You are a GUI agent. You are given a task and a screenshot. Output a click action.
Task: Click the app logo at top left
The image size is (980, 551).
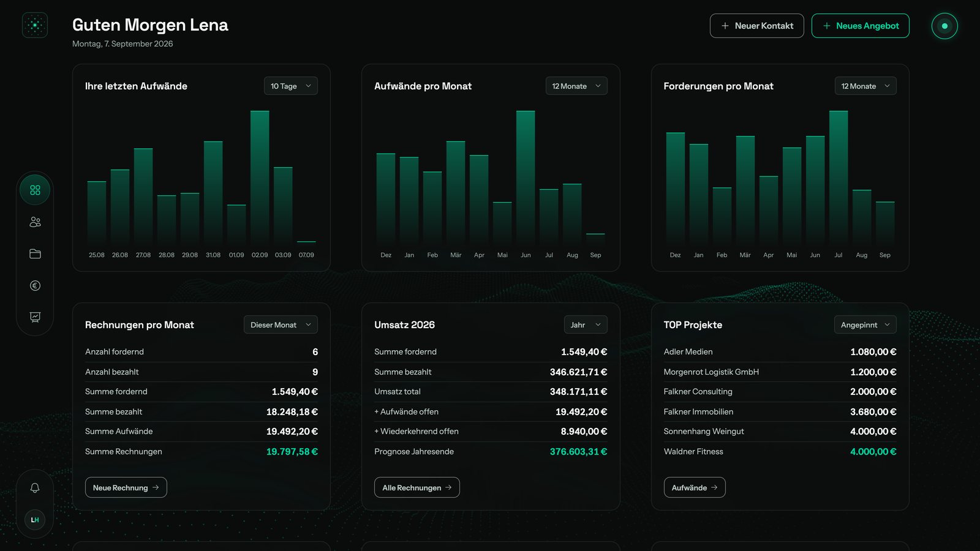pos(35,25)
